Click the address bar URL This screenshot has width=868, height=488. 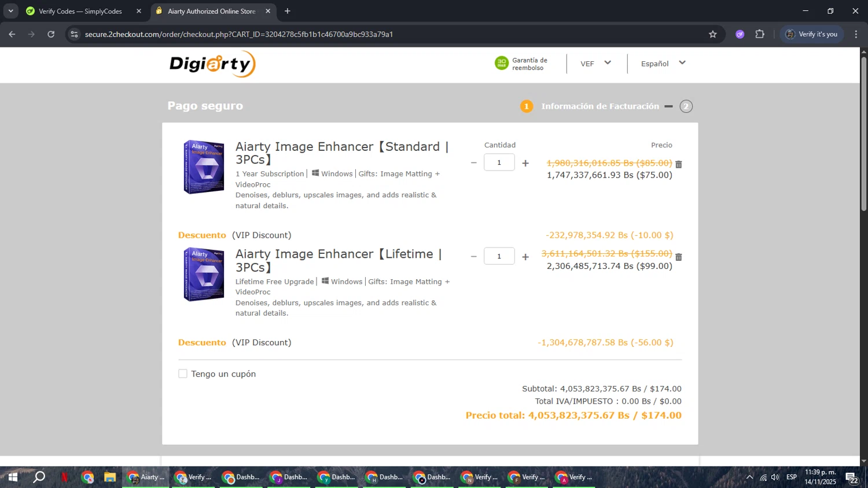(x=239, y=34)
